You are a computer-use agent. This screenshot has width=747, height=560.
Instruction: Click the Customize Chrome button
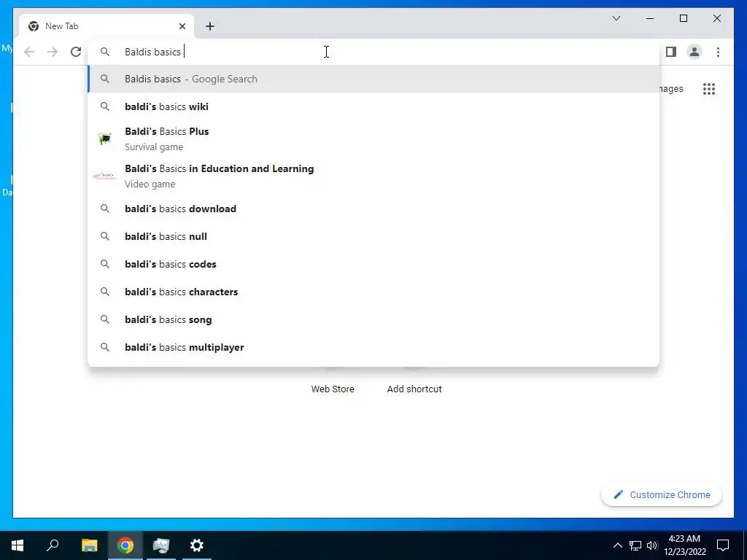661,495
